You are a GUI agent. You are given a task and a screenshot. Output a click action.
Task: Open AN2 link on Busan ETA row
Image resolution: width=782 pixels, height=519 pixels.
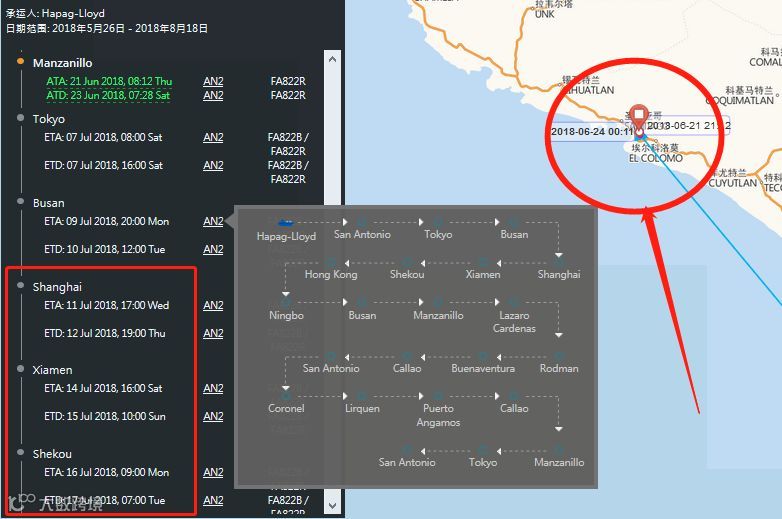pyautogui.click(x=213, y=221)
